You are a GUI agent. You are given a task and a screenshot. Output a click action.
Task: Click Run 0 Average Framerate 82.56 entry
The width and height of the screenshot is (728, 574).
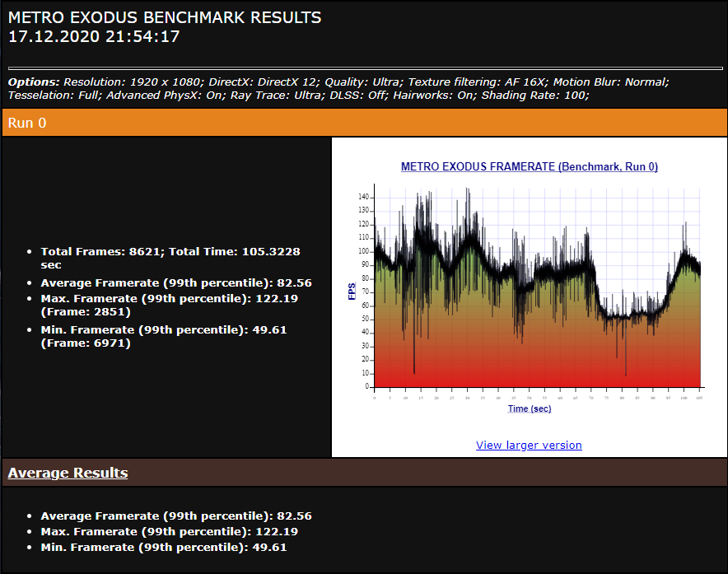(x=176, y=282)
